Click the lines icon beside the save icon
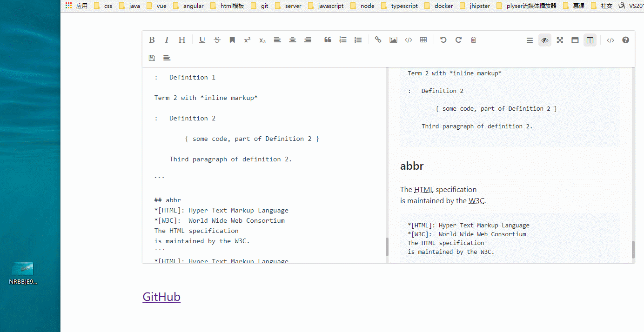The width and height of the screenshot is (644, 332). pos(167,58)
